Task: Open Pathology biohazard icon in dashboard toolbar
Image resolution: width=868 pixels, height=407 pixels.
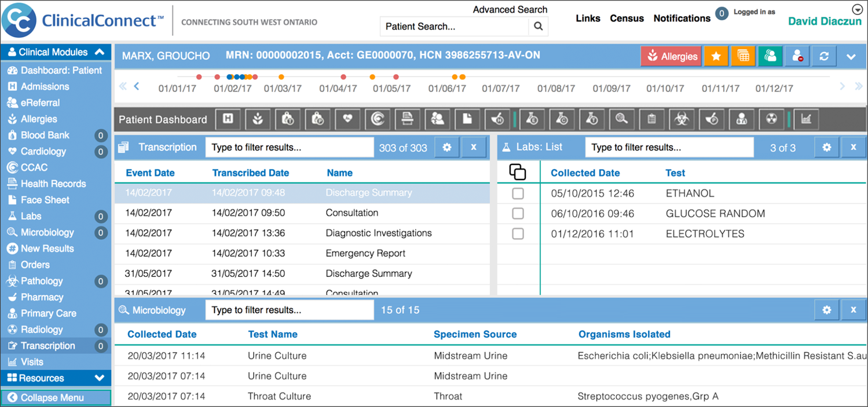Action: (x=682, y=119)
